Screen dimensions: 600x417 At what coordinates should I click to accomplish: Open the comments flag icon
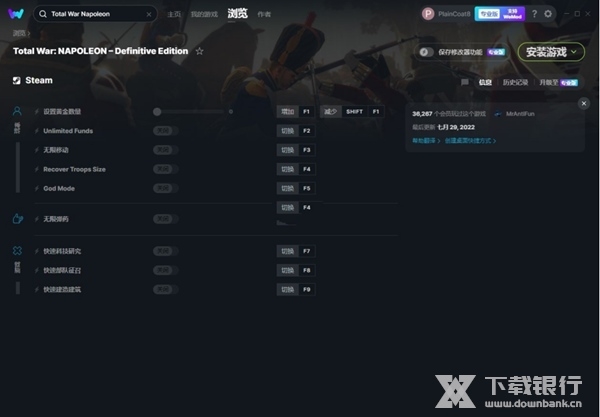[465, 82]
